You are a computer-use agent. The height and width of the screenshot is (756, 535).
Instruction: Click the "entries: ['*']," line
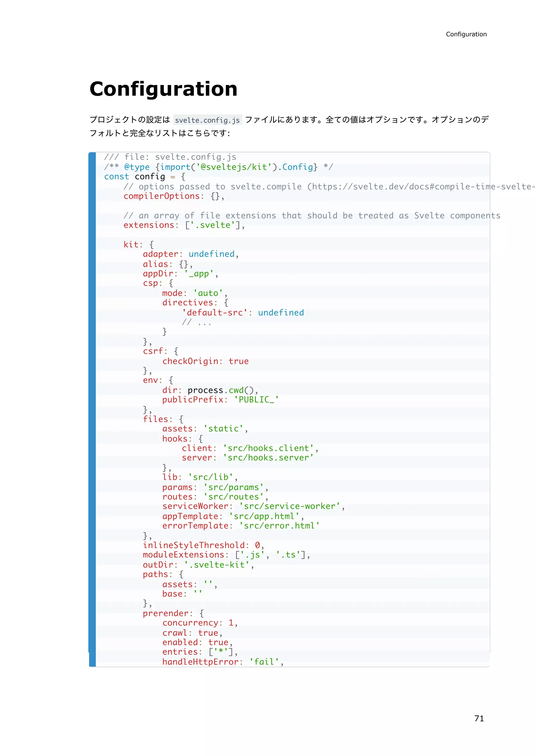click(200, 652)
